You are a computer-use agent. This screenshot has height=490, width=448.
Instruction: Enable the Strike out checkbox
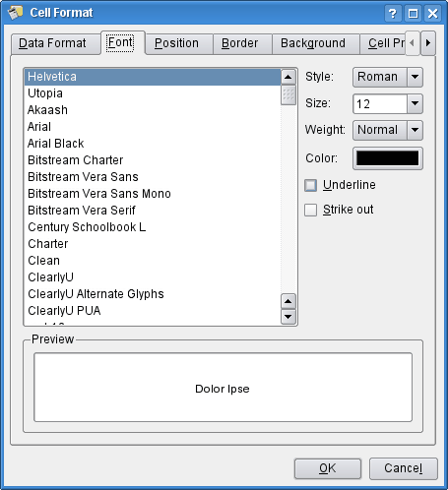310,210
